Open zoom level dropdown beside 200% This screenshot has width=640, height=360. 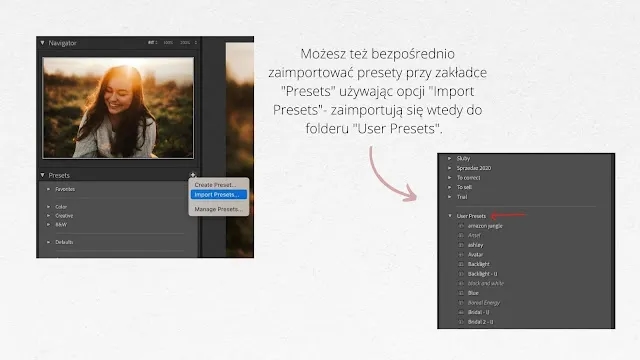tap(196, 42)
